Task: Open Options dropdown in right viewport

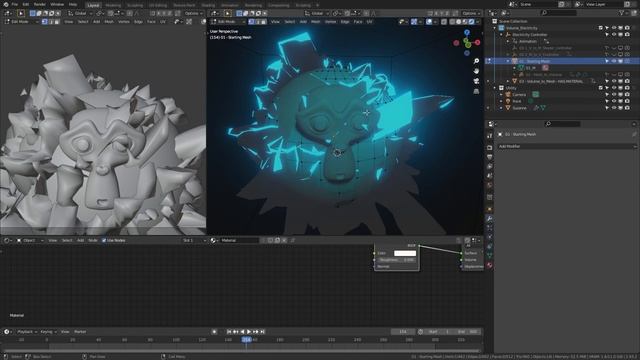Action: click(471, 13)
